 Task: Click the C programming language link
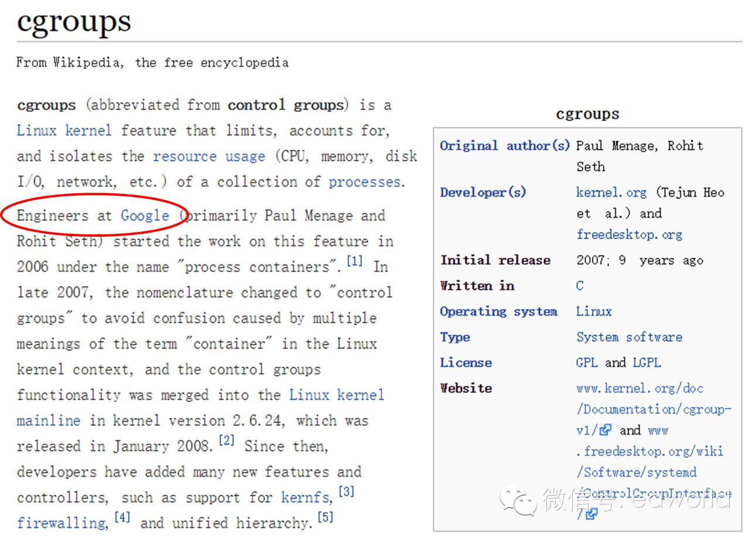(x=580, y=285)
